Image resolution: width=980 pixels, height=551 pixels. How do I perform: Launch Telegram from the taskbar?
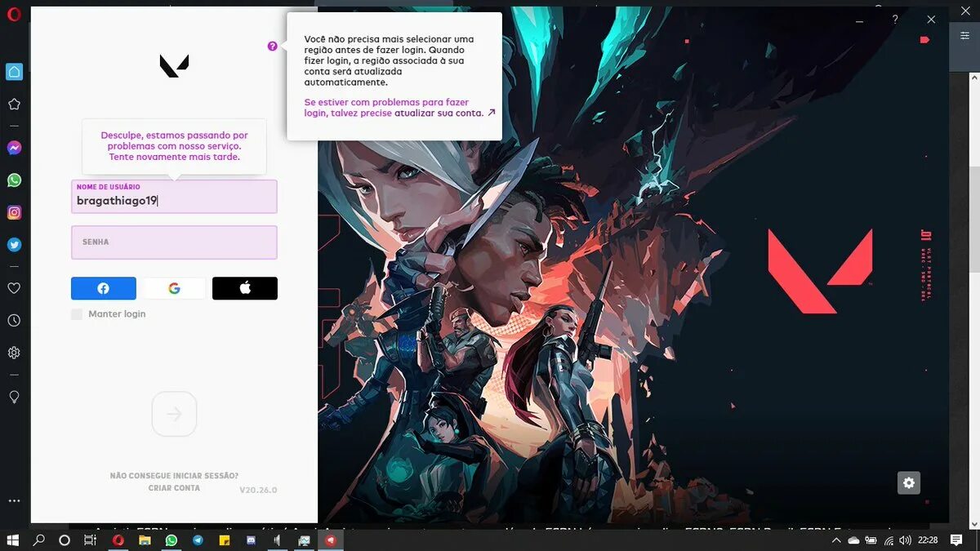[197, 540]
